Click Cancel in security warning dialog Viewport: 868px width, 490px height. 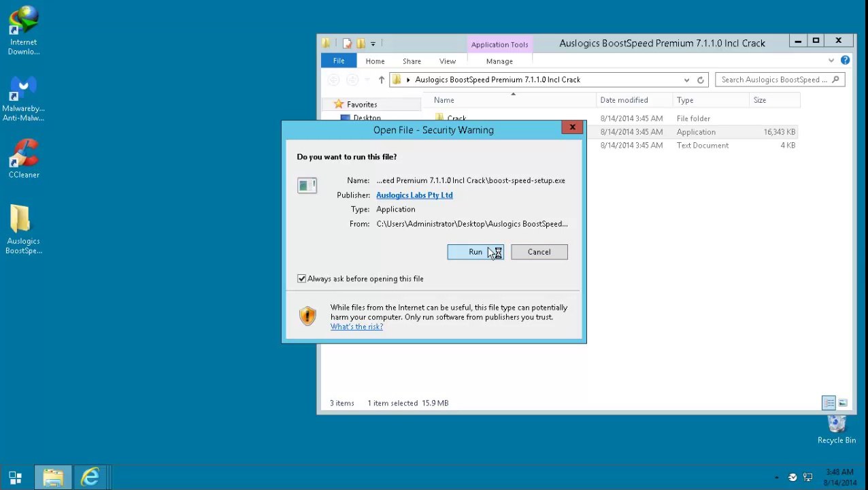point(539,252)
